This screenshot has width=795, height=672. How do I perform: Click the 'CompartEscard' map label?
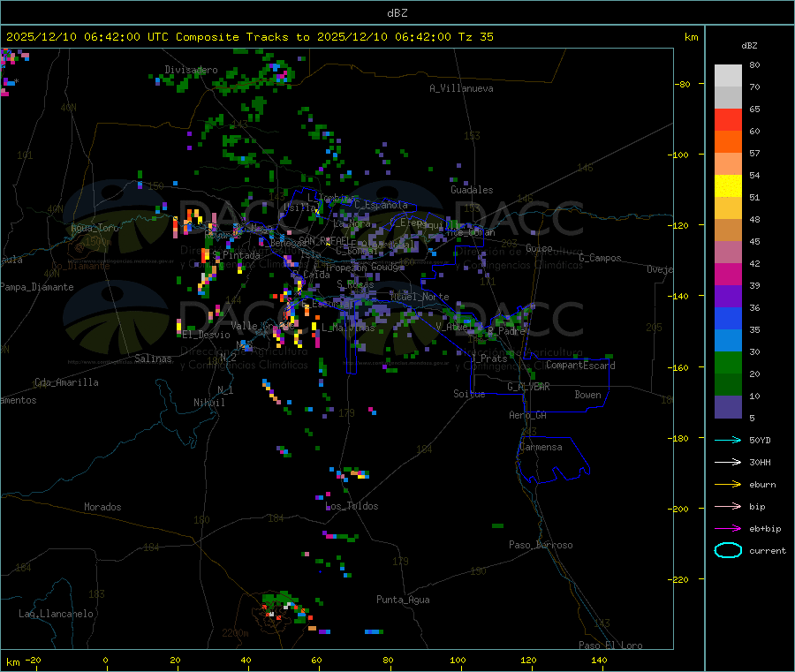pos(580,365)
